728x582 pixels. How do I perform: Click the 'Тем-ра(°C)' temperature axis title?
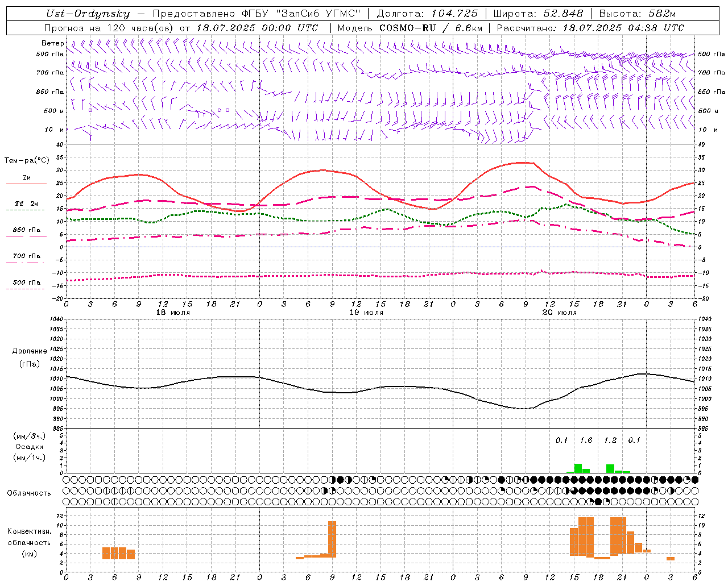(x=27, y=161)
